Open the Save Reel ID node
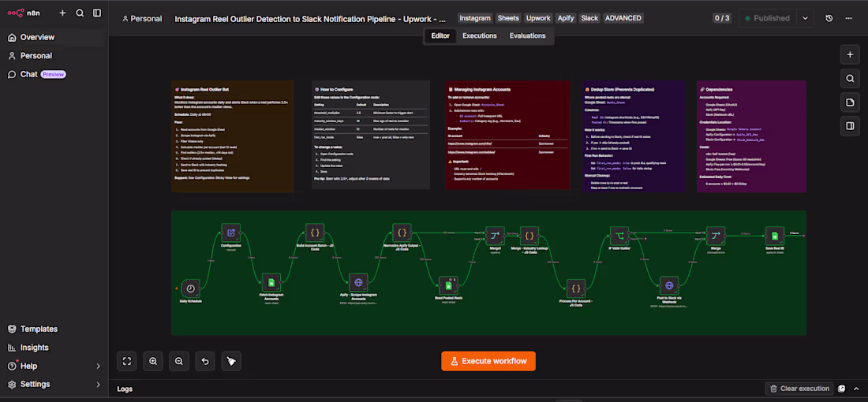This screenshot has width=868, height=402. tap(774, 236)
